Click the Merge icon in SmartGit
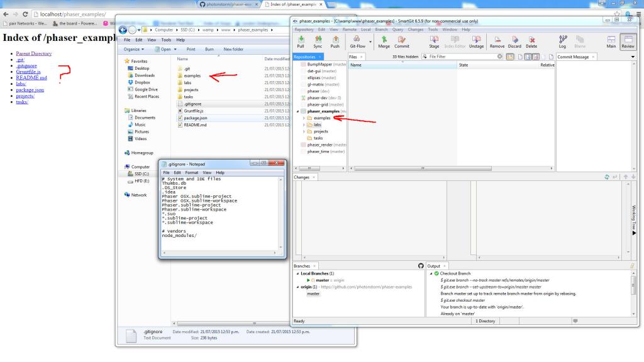 point(384,41)
